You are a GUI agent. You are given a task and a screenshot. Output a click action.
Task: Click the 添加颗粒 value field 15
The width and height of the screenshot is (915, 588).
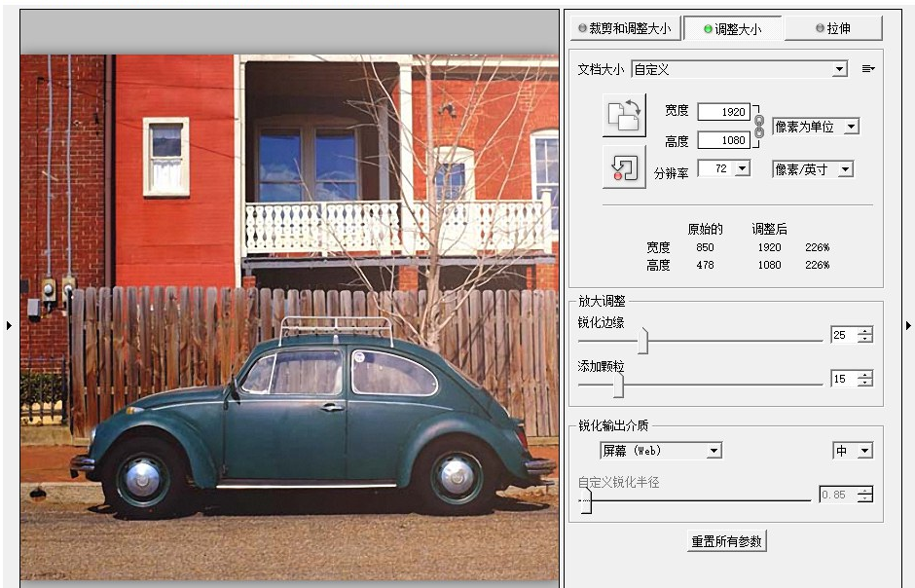point(844,379)
